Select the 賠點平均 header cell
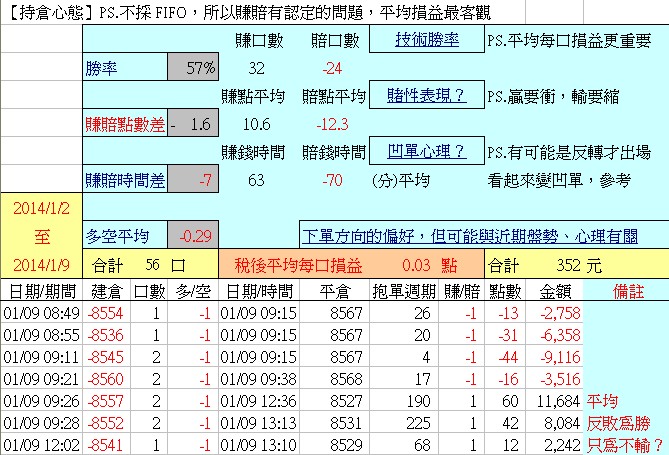Image resolution: width=669 pixels, height=455 pixels. [x=334, y=96]
